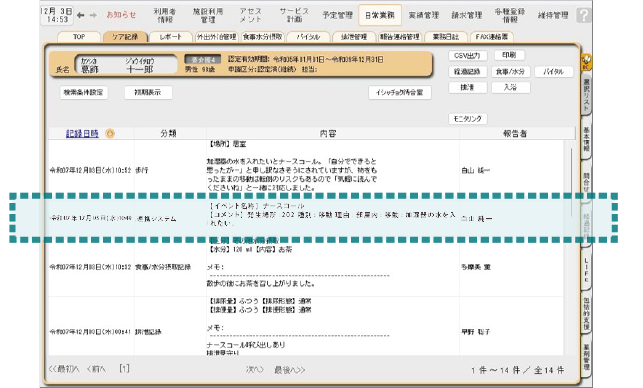Switch to the ケア記録 tab
The width and height of the screenshot is (643, 388).
(125, 37)
